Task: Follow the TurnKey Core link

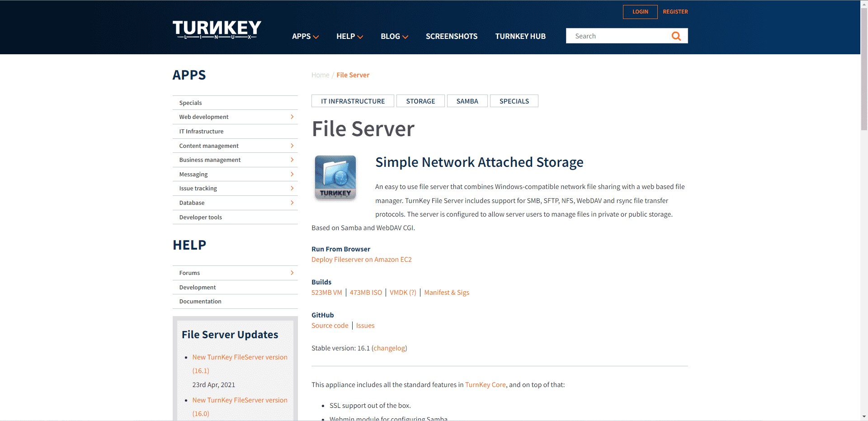Action: point(486,385)
